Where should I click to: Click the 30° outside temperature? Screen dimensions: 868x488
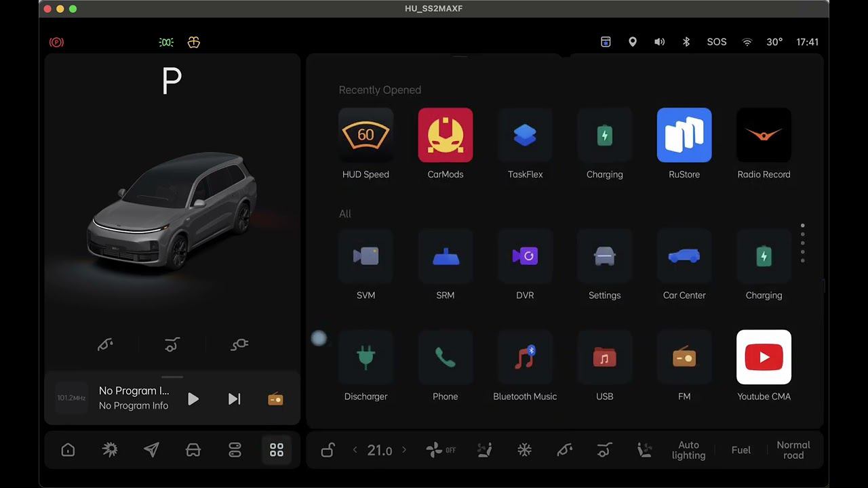774,42
